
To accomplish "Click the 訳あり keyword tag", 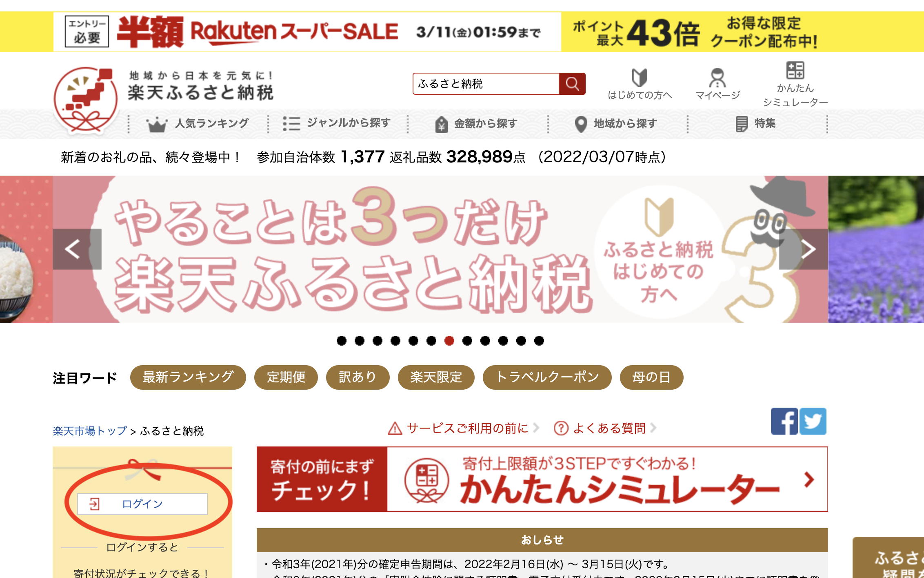I will 358,377.
